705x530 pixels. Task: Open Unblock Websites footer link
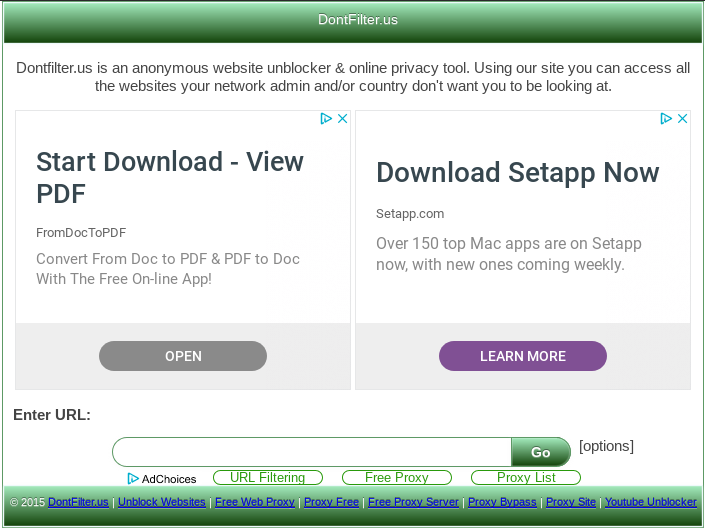162,502
